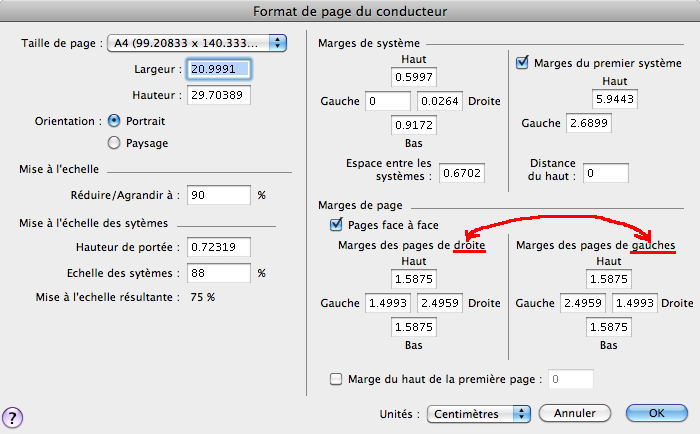Click the Espace entre les systèmes field
This screenshot has width=700, height=434.
[x=462, y=173]
